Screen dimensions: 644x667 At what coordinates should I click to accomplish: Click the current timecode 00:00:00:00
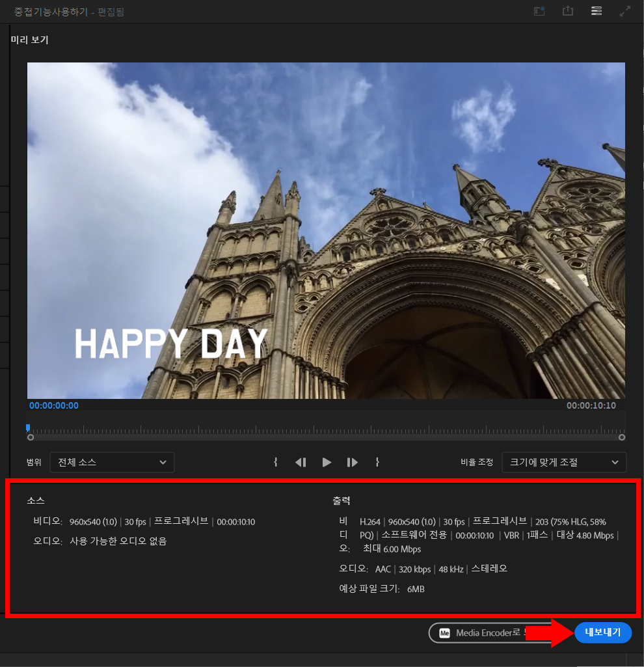tap(54, 405)
